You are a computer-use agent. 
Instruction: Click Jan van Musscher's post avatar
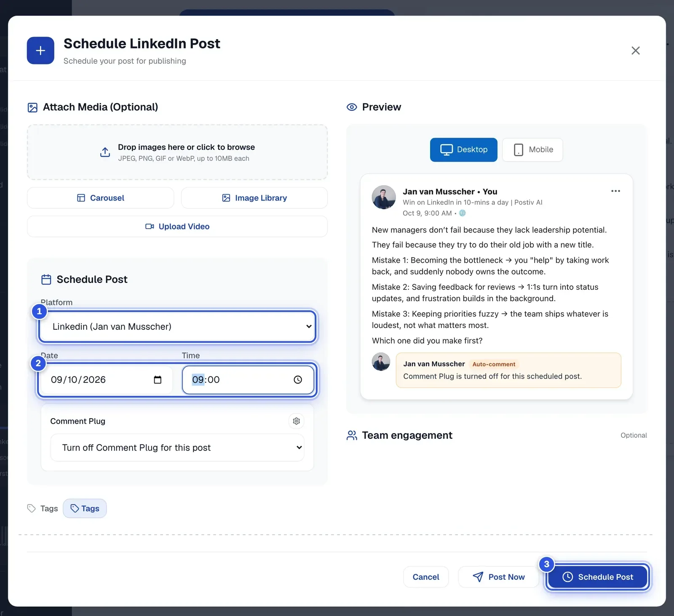(x=384, y=197)
